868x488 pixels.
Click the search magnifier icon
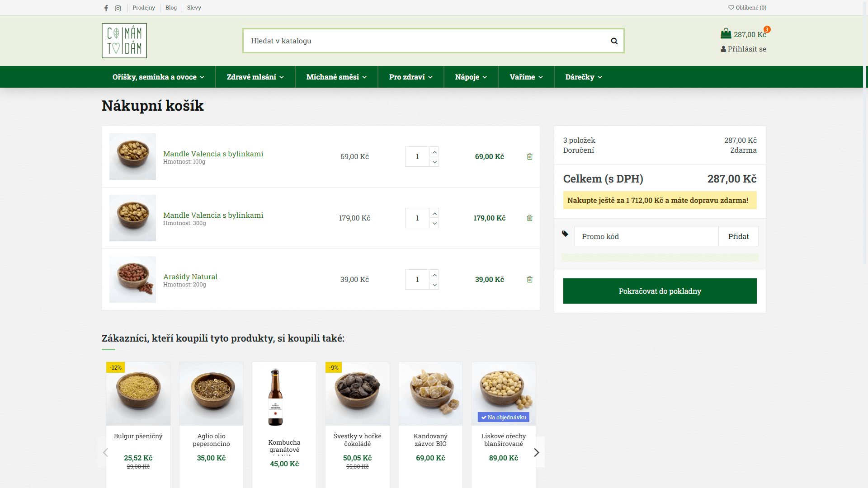[614, 41]
